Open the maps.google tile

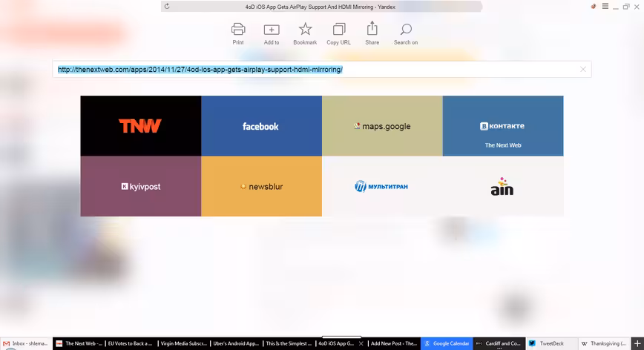[x=382, y=126]
